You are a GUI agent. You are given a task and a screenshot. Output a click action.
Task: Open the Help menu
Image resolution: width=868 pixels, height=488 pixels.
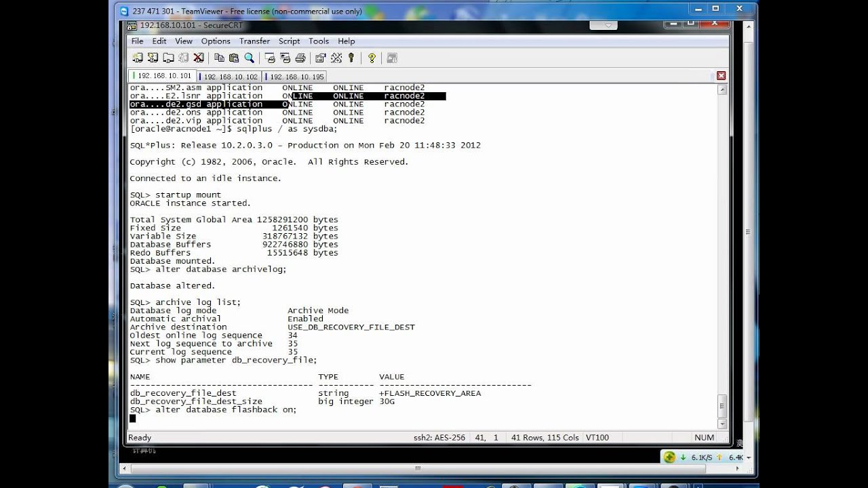point(347,41)
